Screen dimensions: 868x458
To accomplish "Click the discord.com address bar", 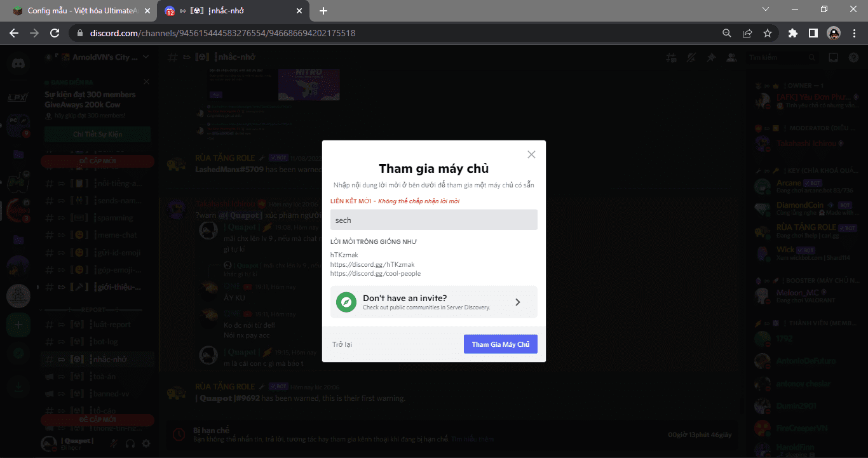I will [394, 33].
